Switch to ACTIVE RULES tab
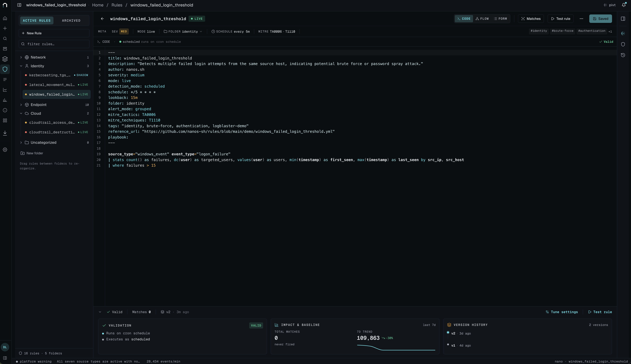This screenshot has width=631, height=364. click(x=37, y=20)
